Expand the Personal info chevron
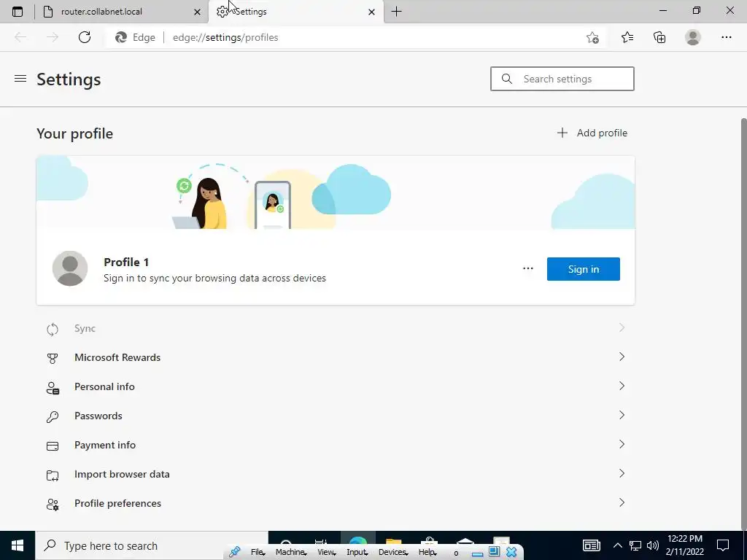This screenshot has height=560, width=747. 622,386
